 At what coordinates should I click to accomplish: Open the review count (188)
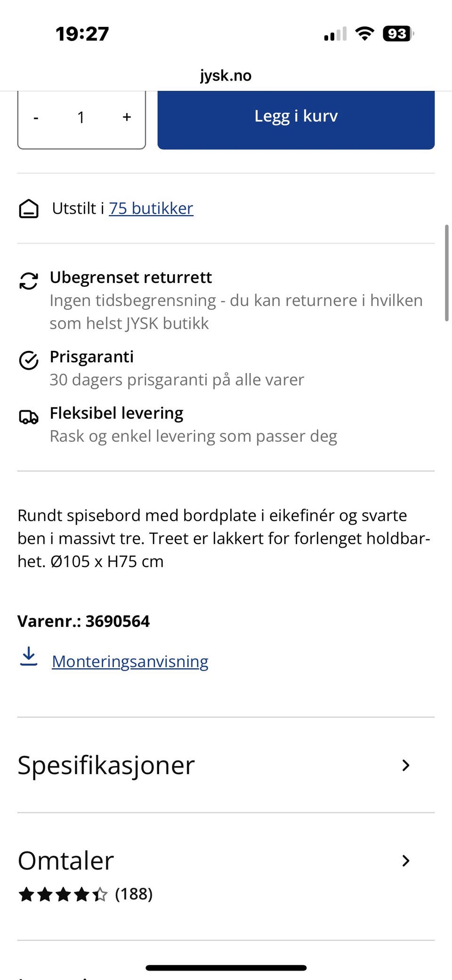[x=134, y=894]
